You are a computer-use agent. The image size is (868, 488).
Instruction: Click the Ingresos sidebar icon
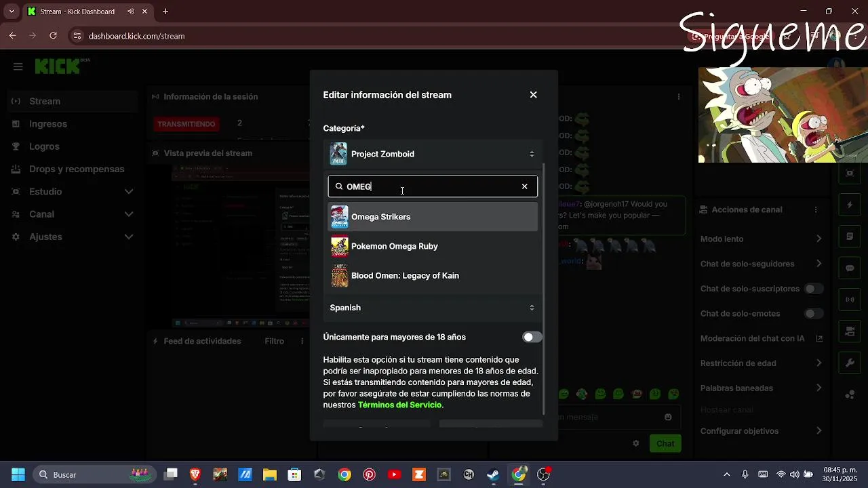click(16, 124)
